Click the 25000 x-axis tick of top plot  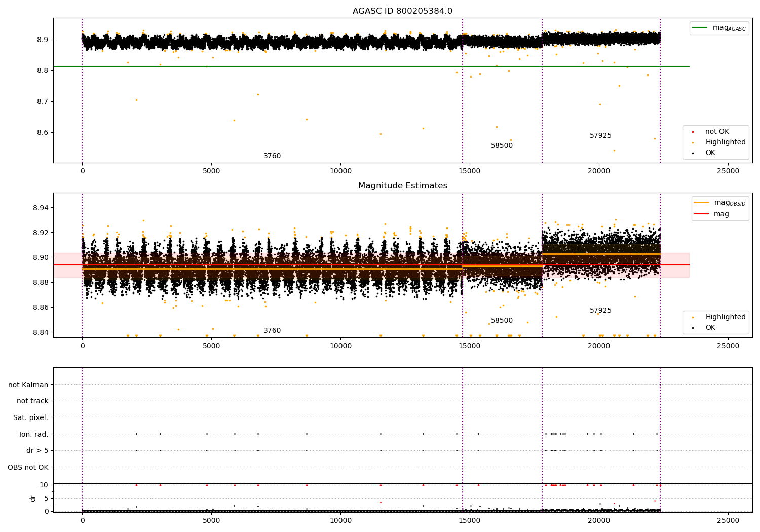tap(728, 171)
